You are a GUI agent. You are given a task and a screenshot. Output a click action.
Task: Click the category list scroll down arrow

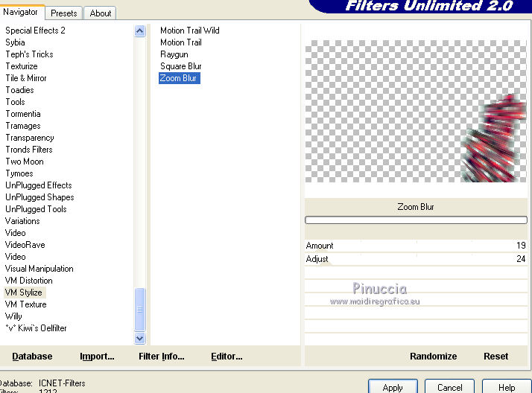(x=140, y=338)
